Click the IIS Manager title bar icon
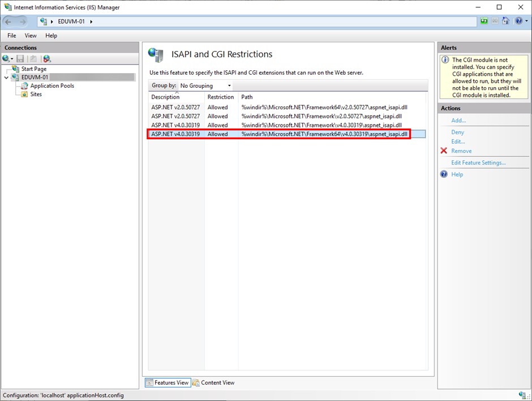 click(8, 7)
